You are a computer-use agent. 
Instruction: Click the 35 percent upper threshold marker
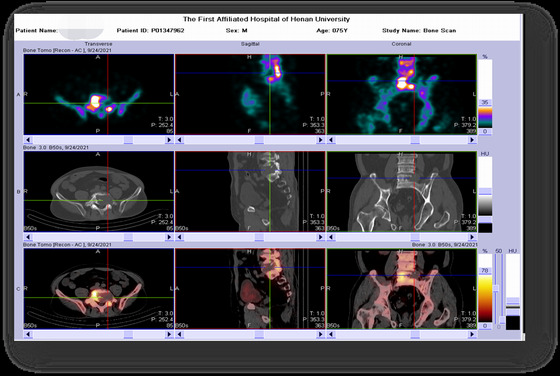point(485,102)
